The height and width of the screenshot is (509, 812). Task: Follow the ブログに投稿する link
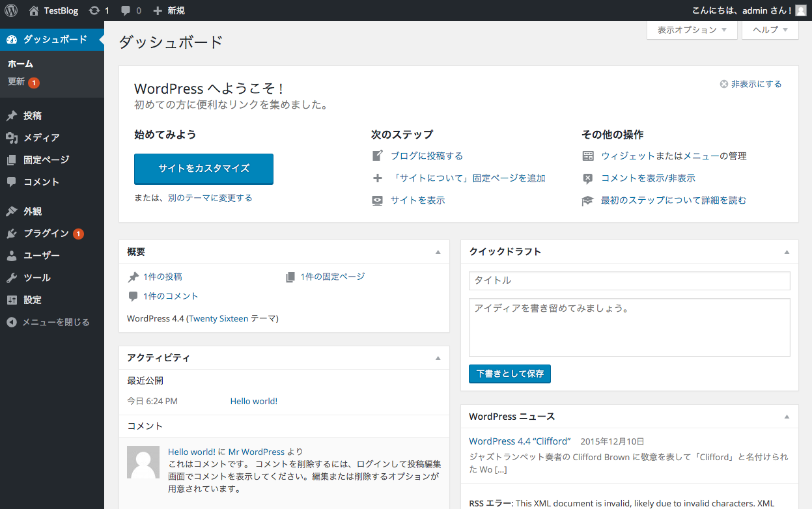coord(427,156)
